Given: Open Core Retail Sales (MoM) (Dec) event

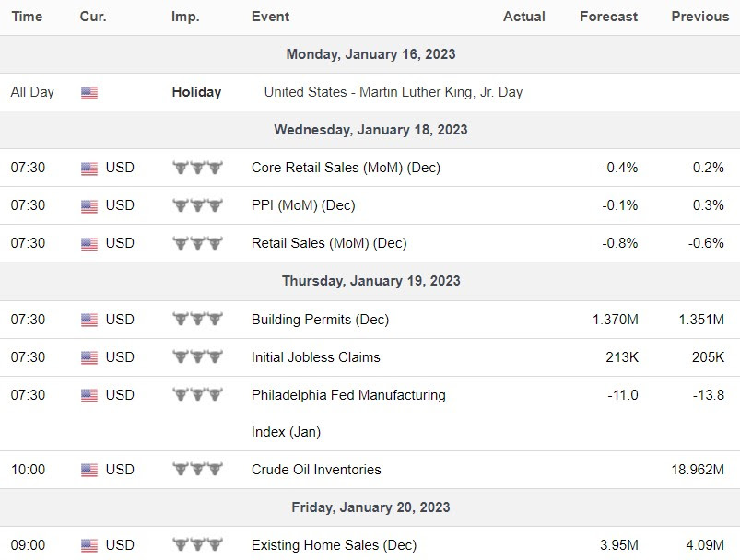Looking at the screenshot, I should (x=346, y=168).
